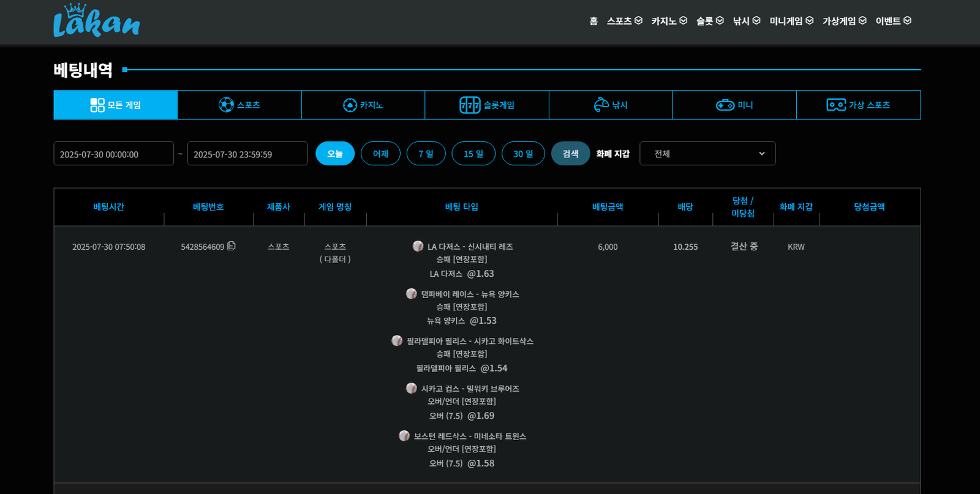Open the 가상 스포츠 tab
Screen dimensions: 980x494
click(858, 105)
